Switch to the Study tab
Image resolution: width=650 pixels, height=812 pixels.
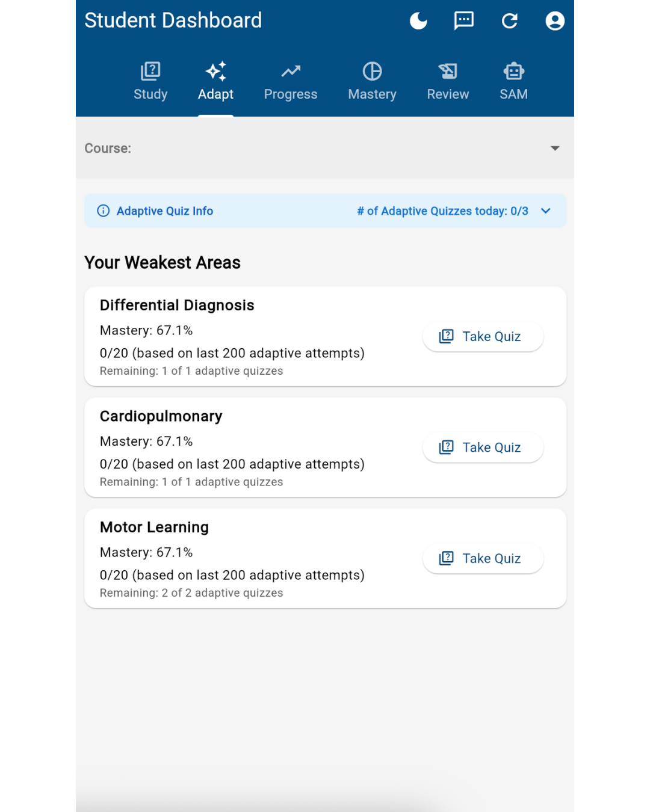click(x=150, y=82)
